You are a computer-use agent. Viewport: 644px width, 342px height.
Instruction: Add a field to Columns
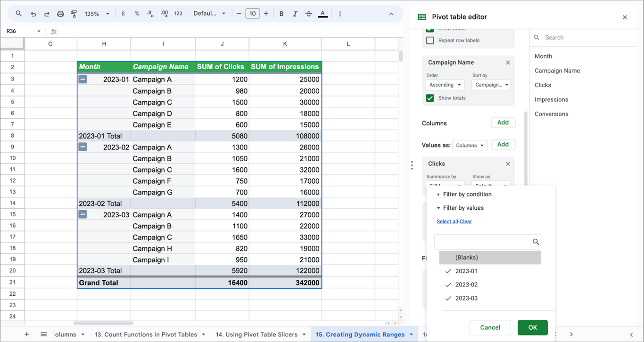503,122
